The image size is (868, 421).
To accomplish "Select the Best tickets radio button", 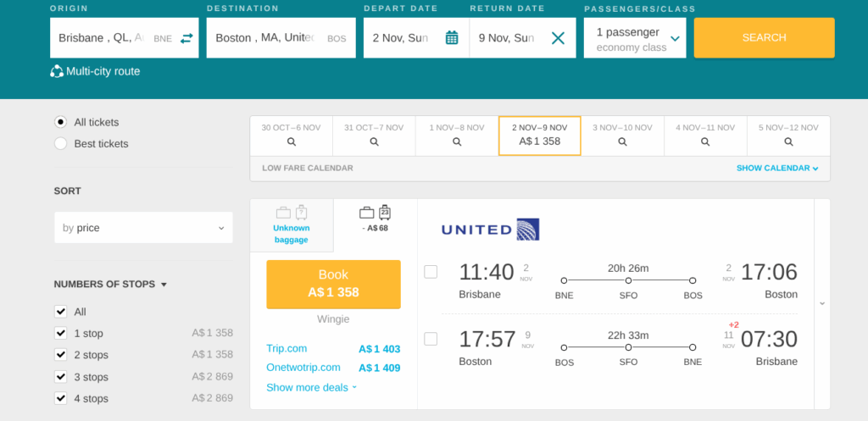I will (x=61, y=144).
